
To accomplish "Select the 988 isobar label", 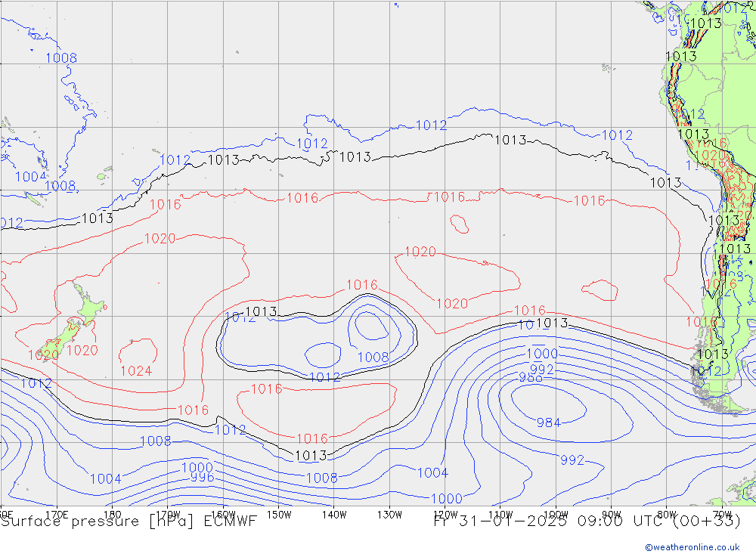I will [x=530, y=377].
